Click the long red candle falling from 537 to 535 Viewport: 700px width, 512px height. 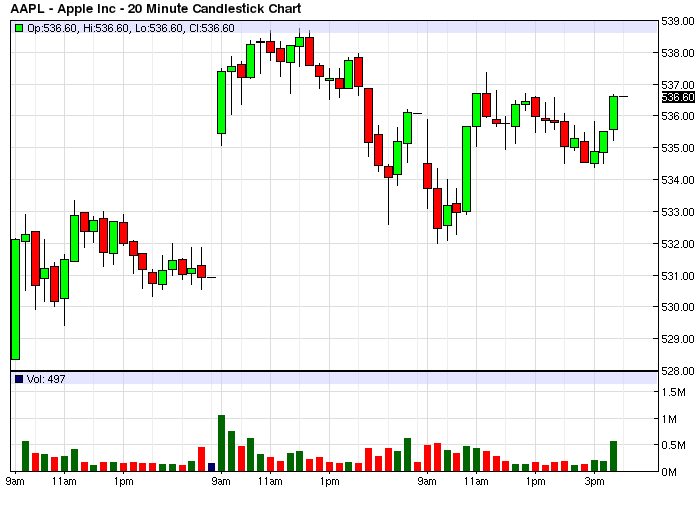(x=368, y=116)
